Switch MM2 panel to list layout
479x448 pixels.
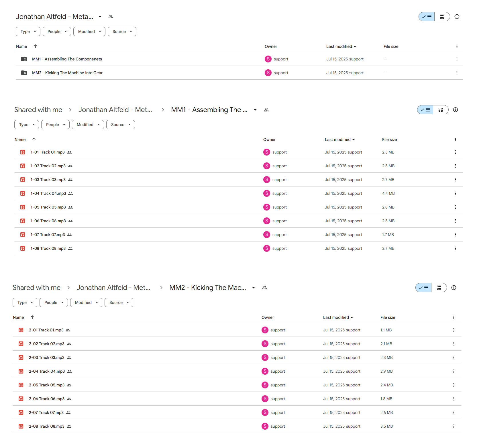click(423, 288)
